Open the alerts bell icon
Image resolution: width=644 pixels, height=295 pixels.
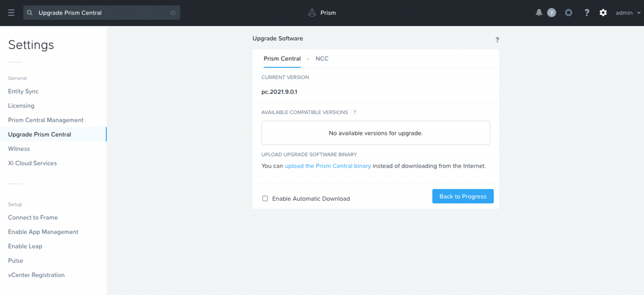click(x=539, y=13)
